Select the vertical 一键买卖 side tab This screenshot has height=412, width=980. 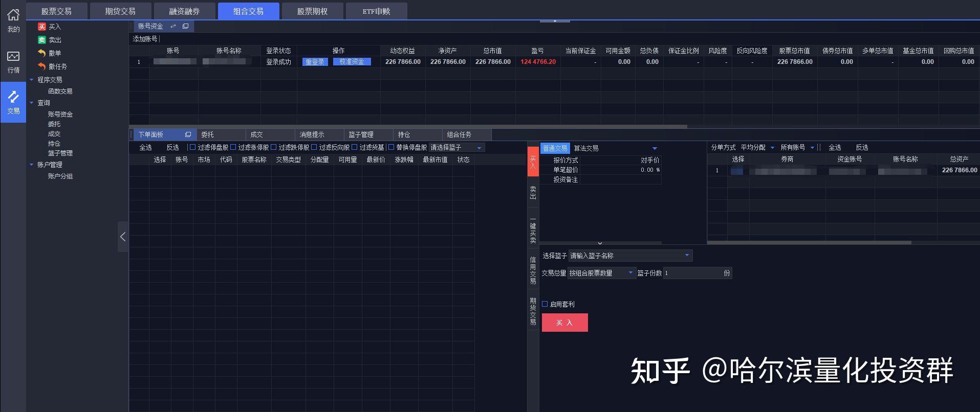click(x=533, y=230)
